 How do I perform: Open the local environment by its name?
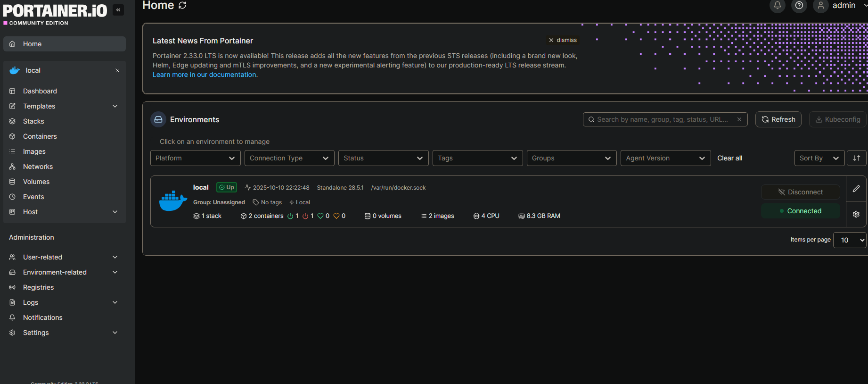(x=201, y=187)
